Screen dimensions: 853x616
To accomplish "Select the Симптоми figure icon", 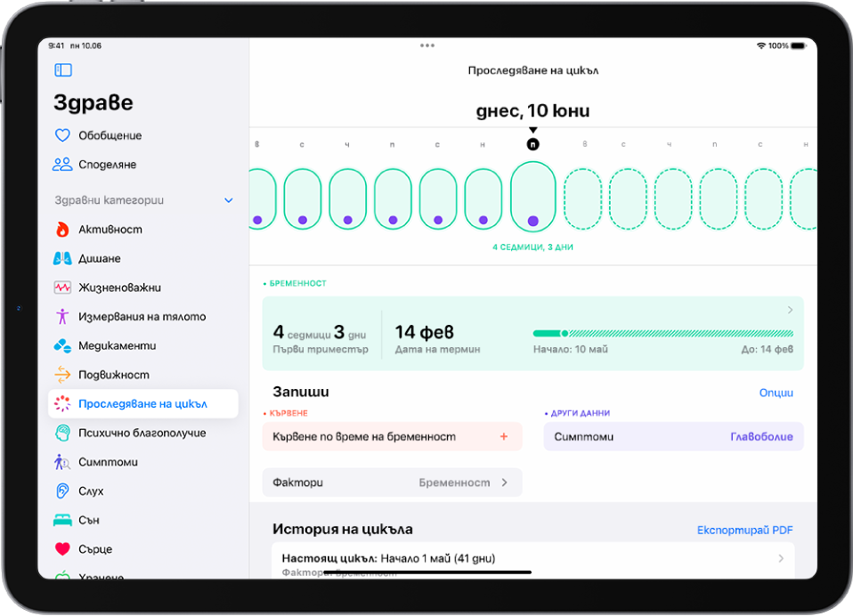I will 62,462.
